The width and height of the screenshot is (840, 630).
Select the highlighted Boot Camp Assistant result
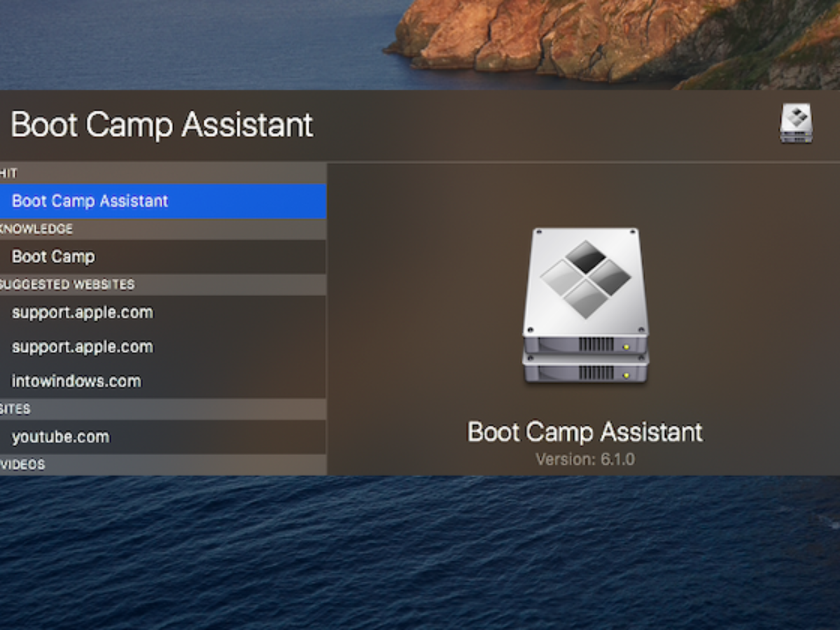click(x=163, y=201)
